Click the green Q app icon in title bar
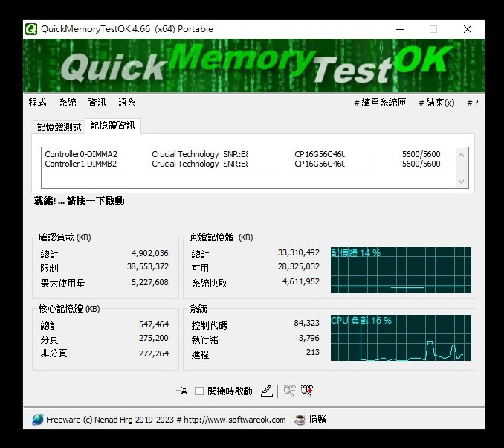 pyautogui.click(x=31, y=29)
